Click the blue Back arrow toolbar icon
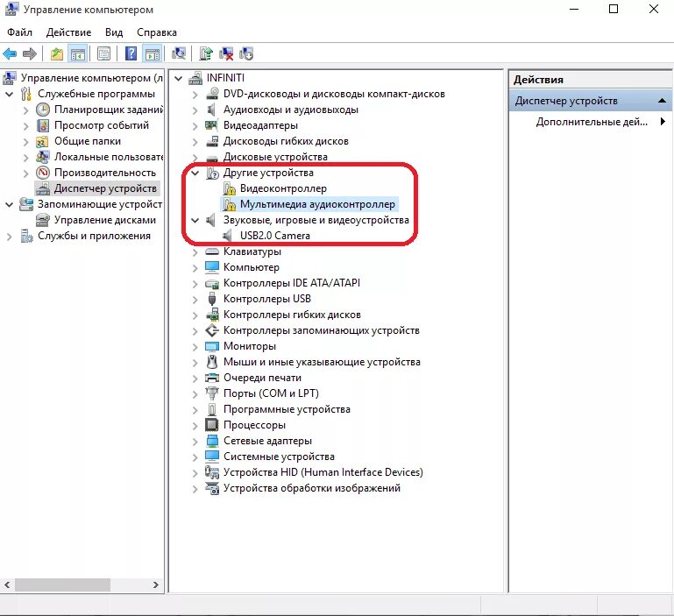This screenshot has height=616, width=674. click(x=10, y=53)
